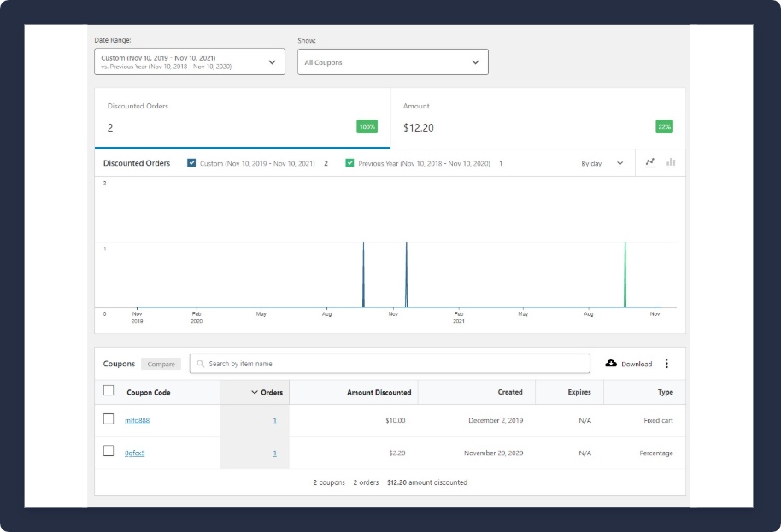
Task: Open the coupons table options menu
Action: click(666, 364)
